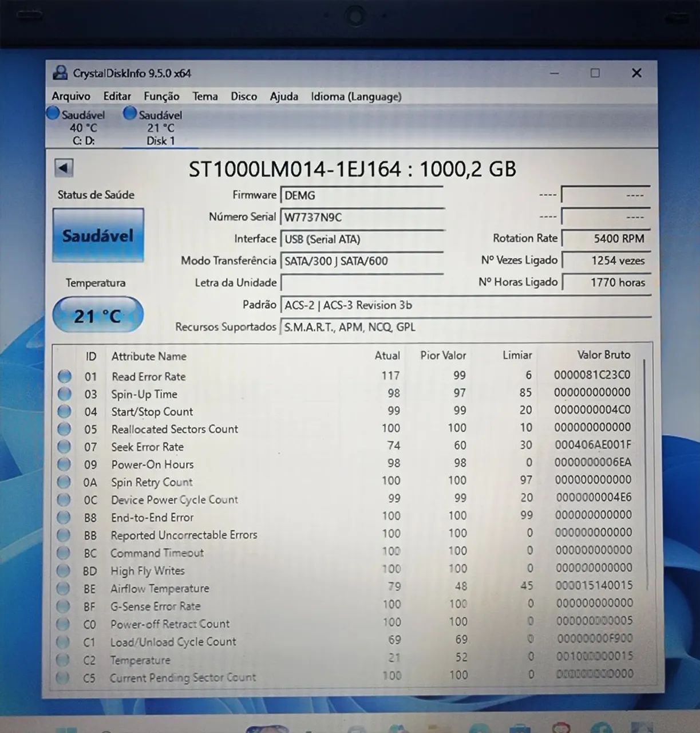The width and height of the screenshot is (700, 733).
Task: Open the Ajuda menu
Action: (284, 96)
